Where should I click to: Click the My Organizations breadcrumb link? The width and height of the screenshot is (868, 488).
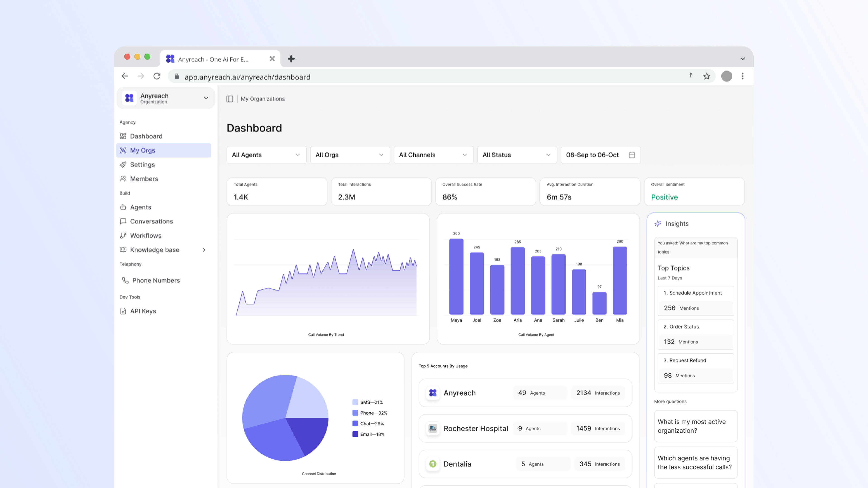coord(262,99)
